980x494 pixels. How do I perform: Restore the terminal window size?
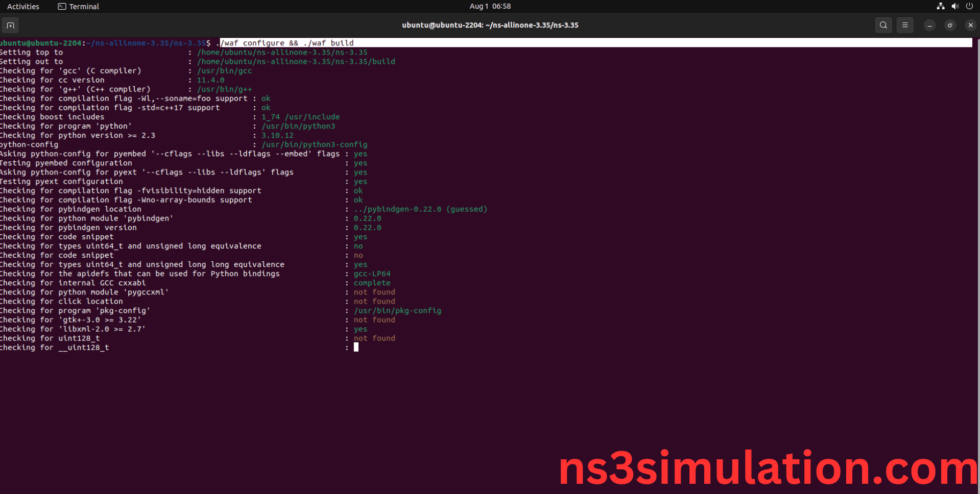pos(950,25)
